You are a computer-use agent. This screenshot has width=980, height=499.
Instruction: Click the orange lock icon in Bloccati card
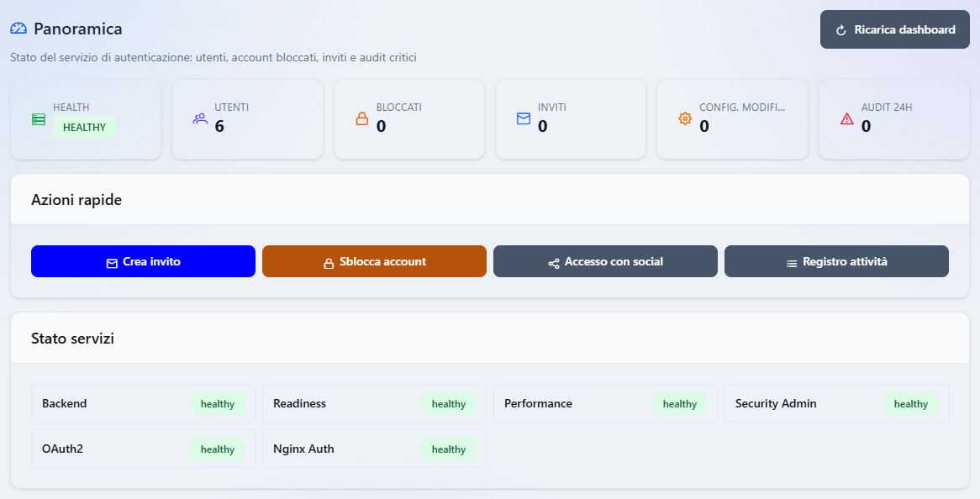362,118
